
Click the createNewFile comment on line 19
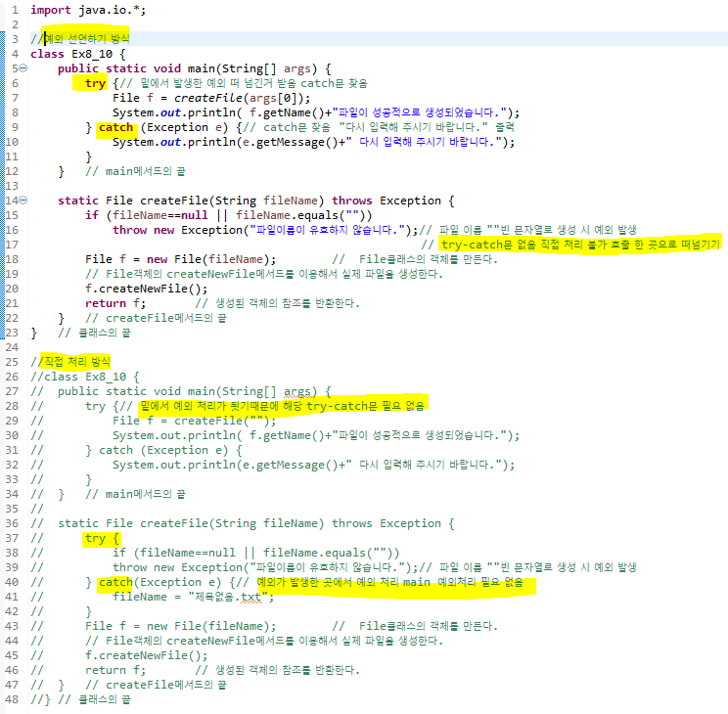tap(264, 274)
